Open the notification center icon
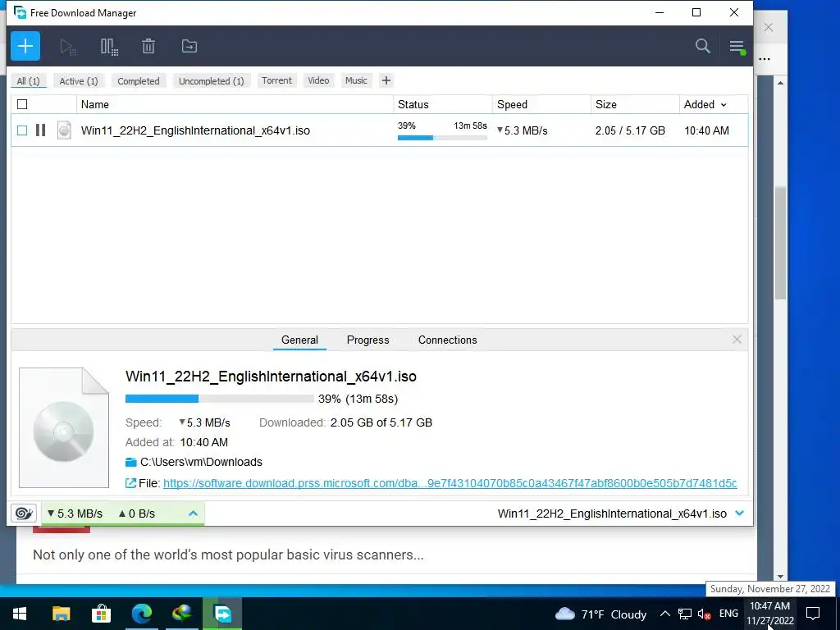The height and width of the screenshot is (630, 840). pyautogui.click(x=813, y=614)
